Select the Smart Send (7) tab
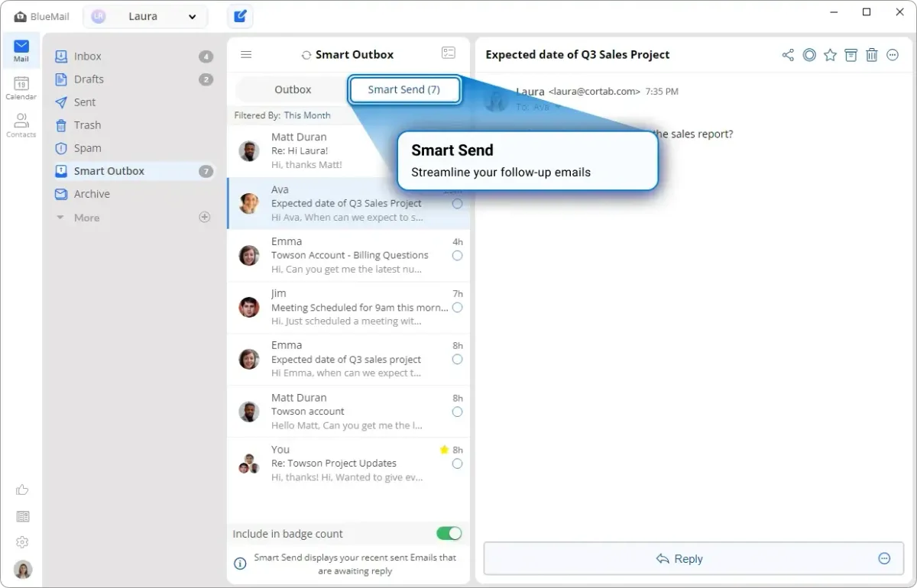917x588 pixels. pos(404,89)
